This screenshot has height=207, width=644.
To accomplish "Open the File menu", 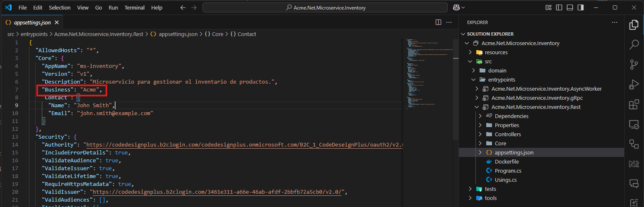I will 23,7.
